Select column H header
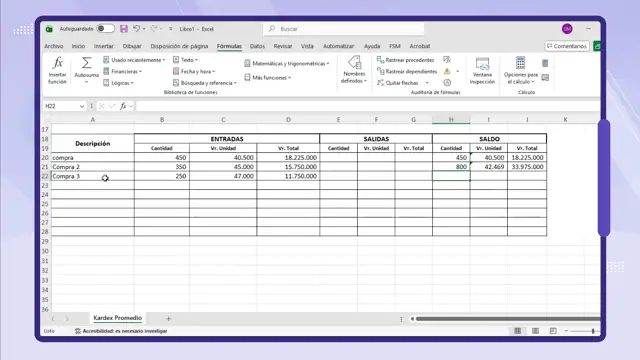This screenshot has width=640, height=360. 451,120
